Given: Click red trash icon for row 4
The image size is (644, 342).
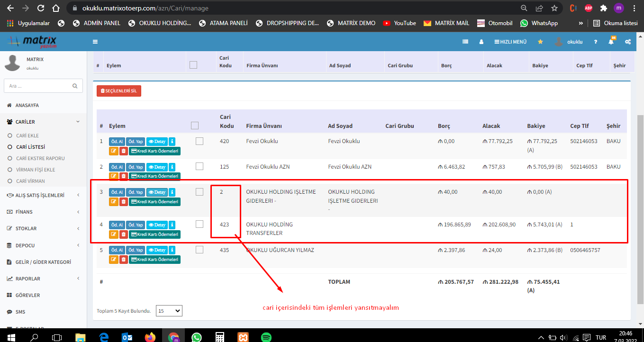Looking at the screenshot, I should pyautogui.click(x=124, y=234).
